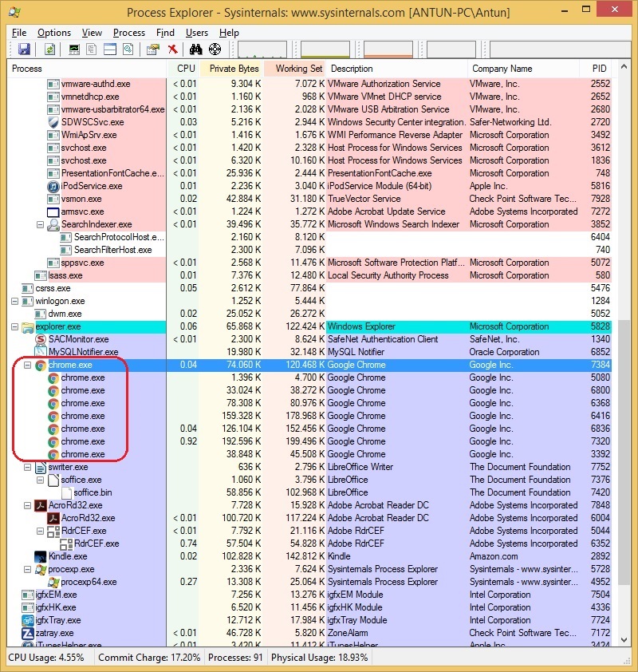Click the Find Window's Process crosshair icon
The width and height of the screenshot is (638, 672).
[214, 49]
